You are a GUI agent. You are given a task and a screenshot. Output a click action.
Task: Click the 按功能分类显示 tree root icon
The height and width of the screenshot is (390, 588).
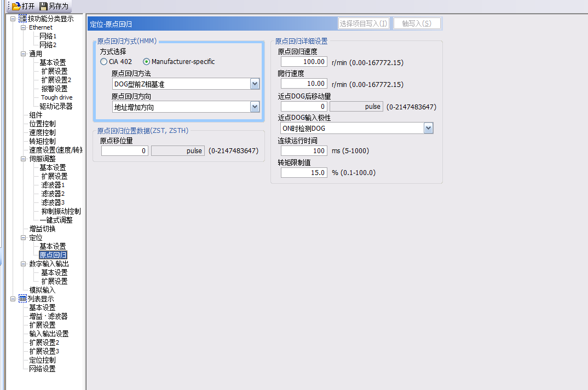[x=22, y=19]
